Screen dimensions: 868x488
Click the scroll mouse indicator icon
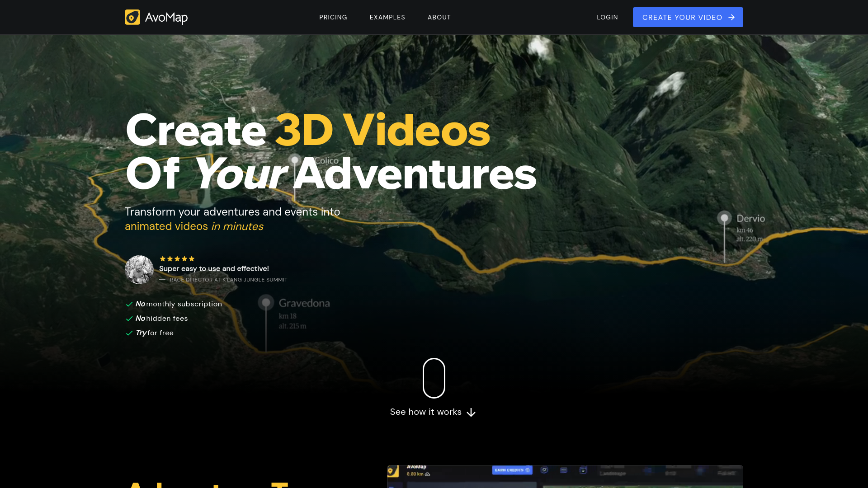pyautogui.click(x=434, y=378)
